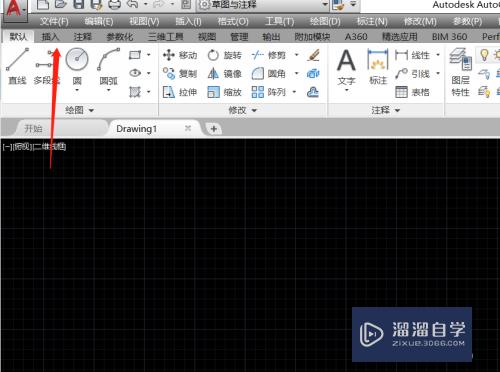Select the 圆 (Circle) tool
The width and height of the screenshot is (500, 372).
point(77,67)
